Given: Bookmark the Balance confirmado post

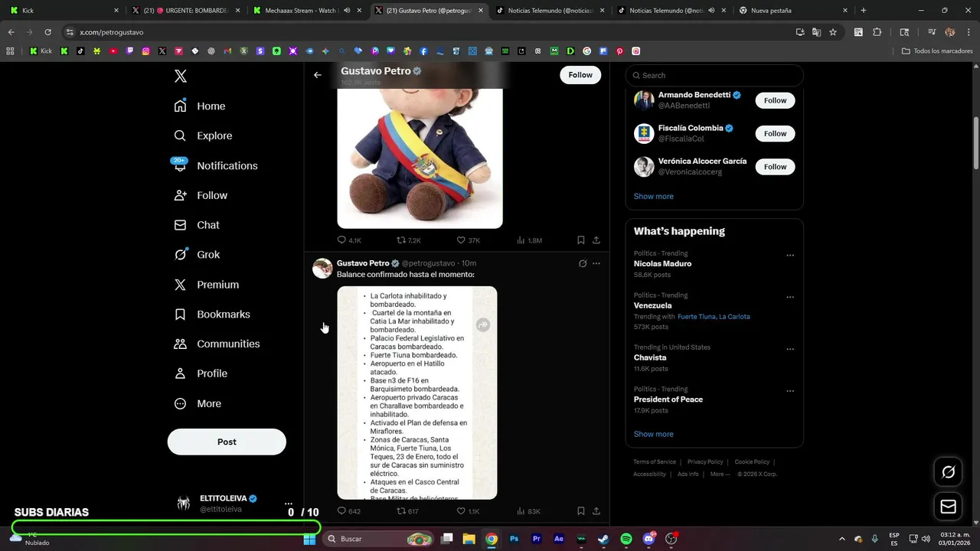Looking at the screenshot, I should [x=581, y=511].
